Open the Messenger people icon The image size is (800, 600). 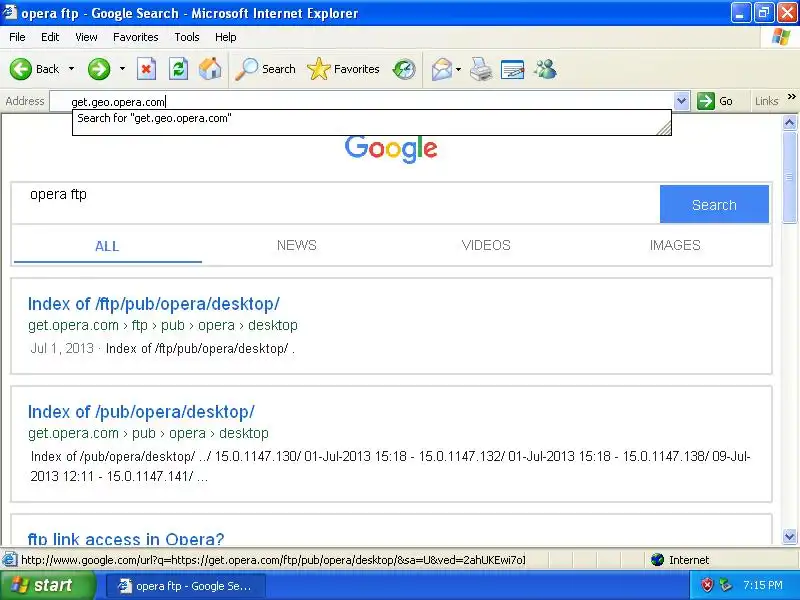(545, 69)
